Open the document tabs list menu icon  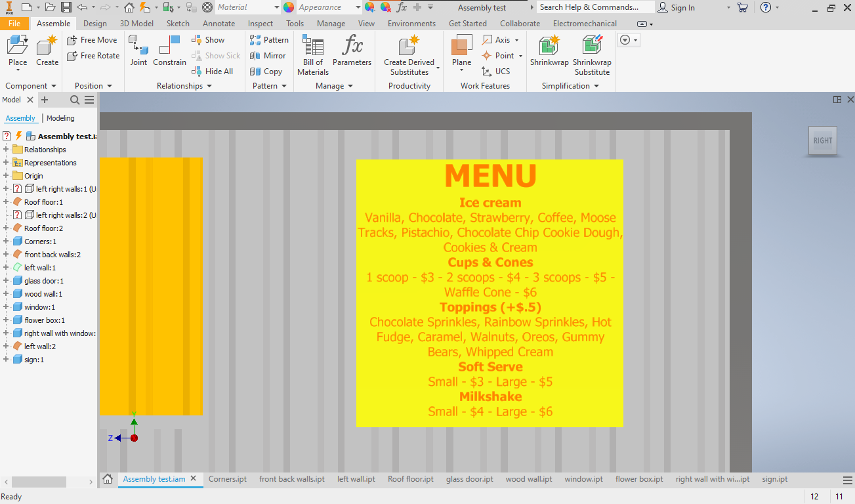pos(847,480)
